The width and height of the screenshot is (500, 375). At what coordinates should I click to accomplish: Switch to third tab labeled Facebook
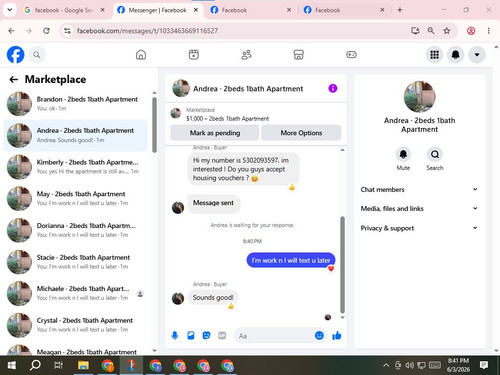pyautogui.click(x=251, y=10)
